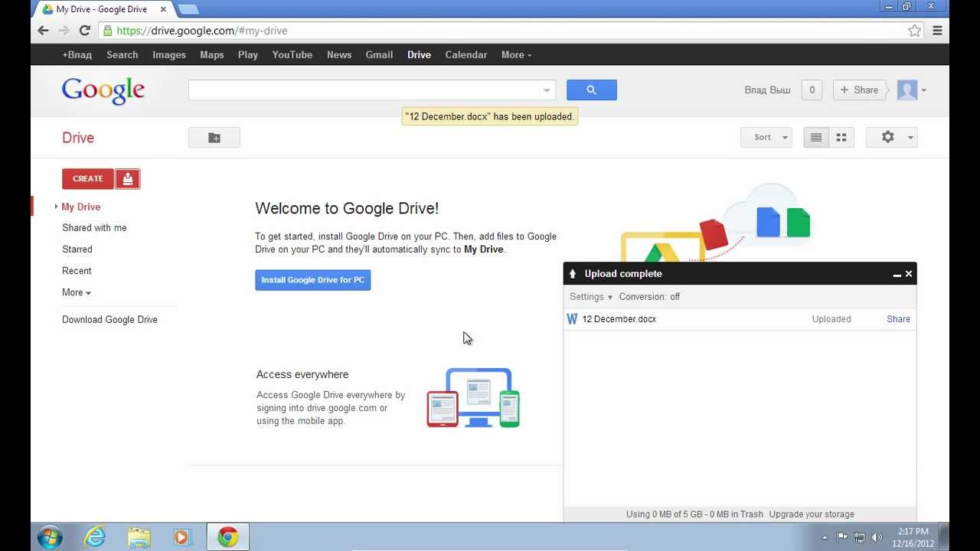Image resolution: width=980 pixels, height=551 pixels.
Task: Click the browser back arrow
Action: pos(43,31)
